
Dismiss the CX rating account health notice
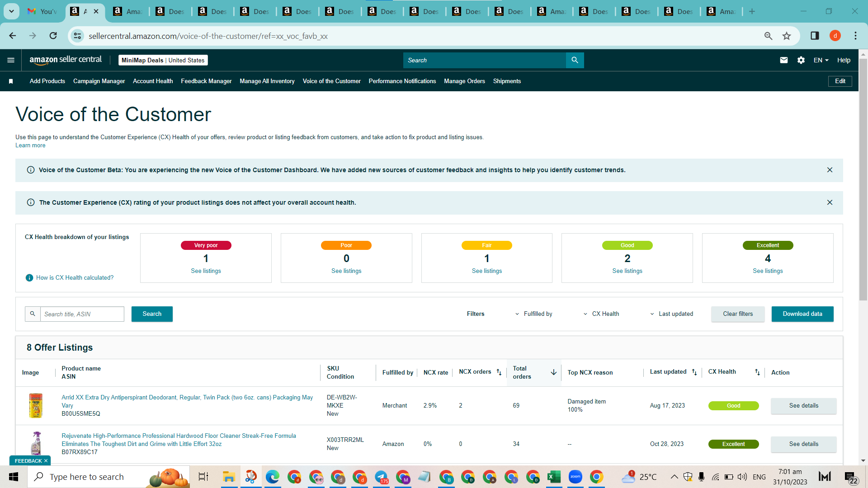click(830, 202)
